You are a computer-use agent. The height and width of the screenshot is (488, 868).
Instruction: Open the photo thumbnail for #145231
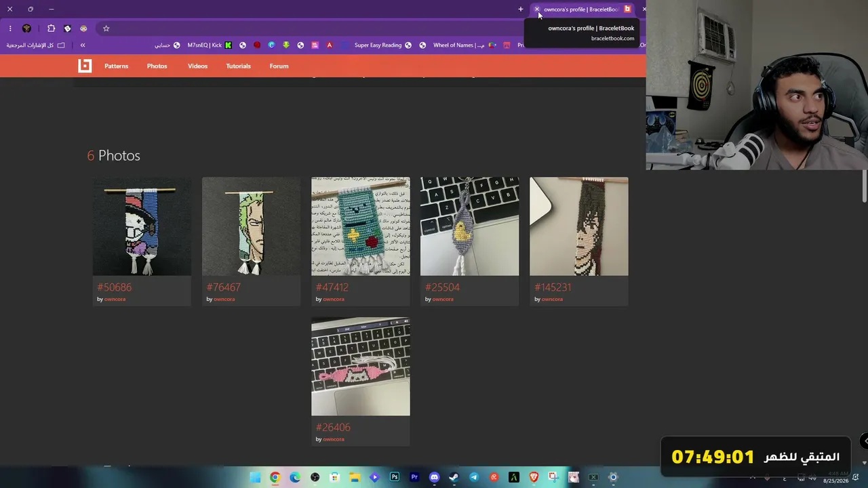578,226
